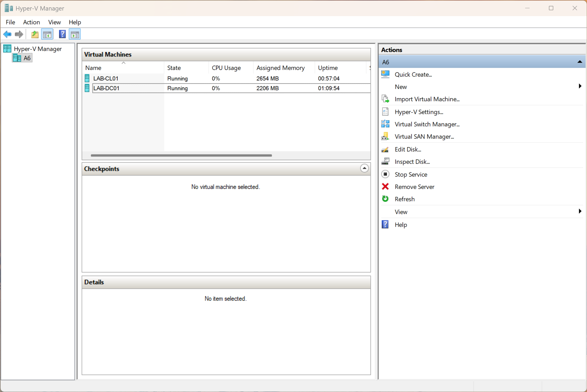The width and height of the screenshot is (587, 392).
Task: Click the Virtual Machines horizontal scrollbar
Action: [181, 156]
